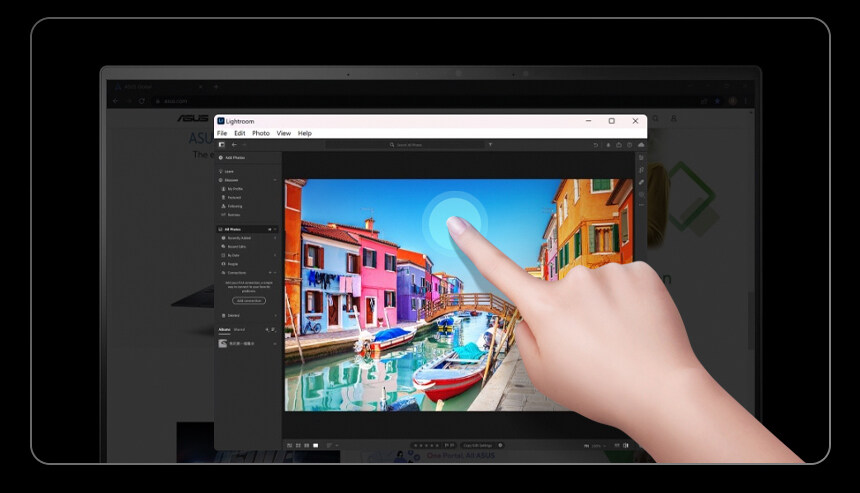The image size is (860, 493).
Task: Open the View menu
Action: 284,133
